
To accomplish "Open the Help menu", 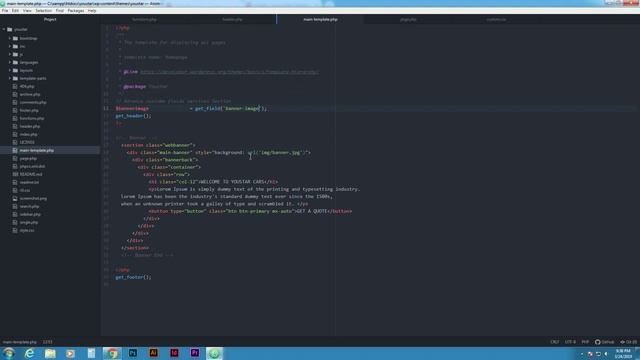I will [92, 11].
